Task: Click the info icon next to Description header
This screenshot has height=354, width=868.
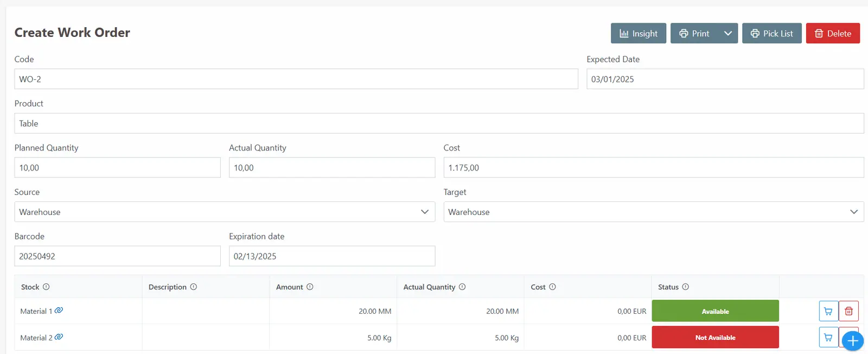Action: pos(194,287)
